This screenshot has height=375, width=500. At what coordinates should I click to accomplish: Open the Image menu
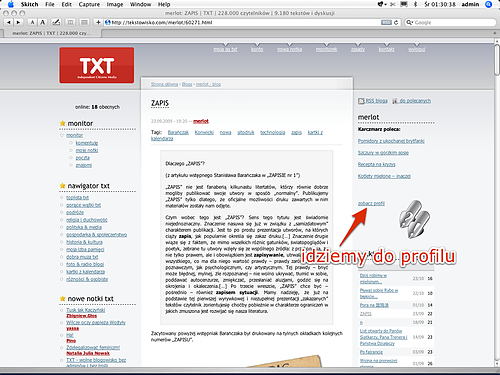coord(115,4)
